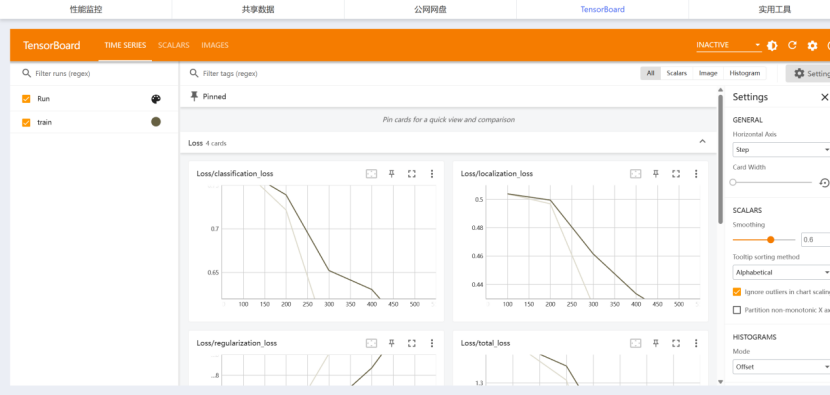830x395 pixels.
Task: Uncheck the train run checkbox
Action: [x=26, y=122]
